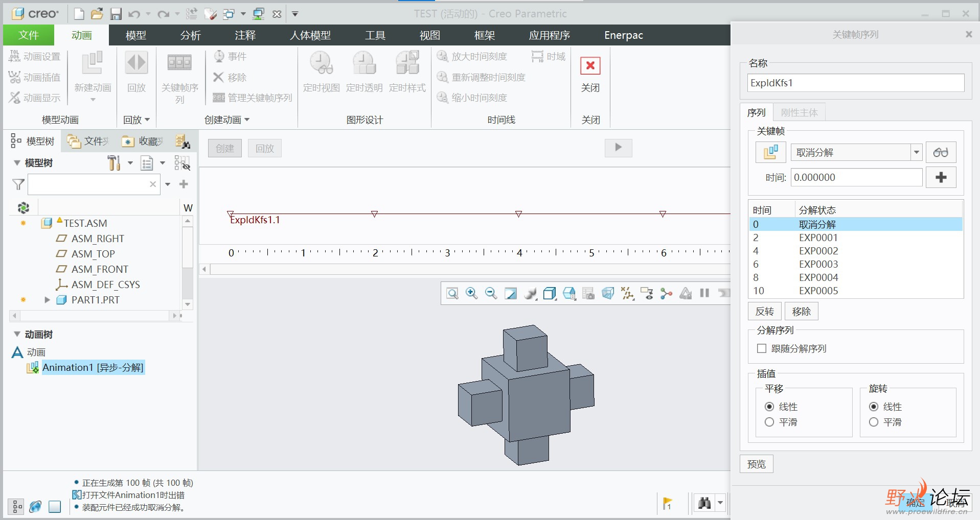Click the timeline play button
Viewport: 980px width, 520px height.
pos(618,148)
